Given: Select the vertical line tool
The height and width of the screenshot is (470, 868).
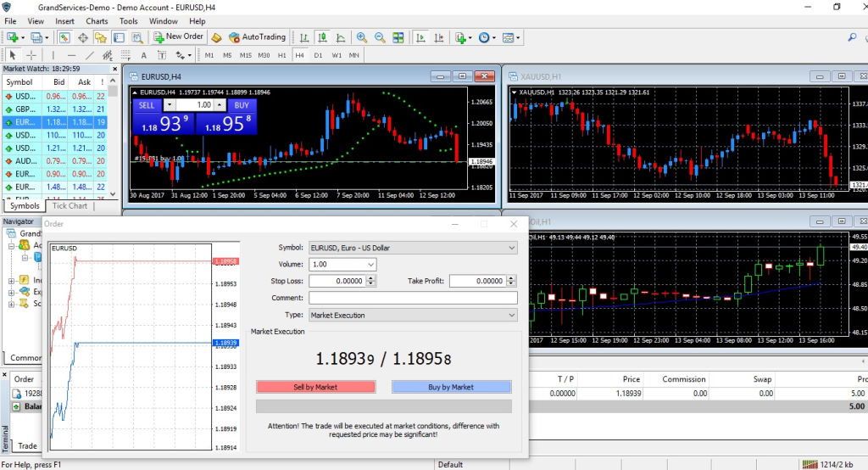Looking at the screenshot, I should (x=53, y=55).
